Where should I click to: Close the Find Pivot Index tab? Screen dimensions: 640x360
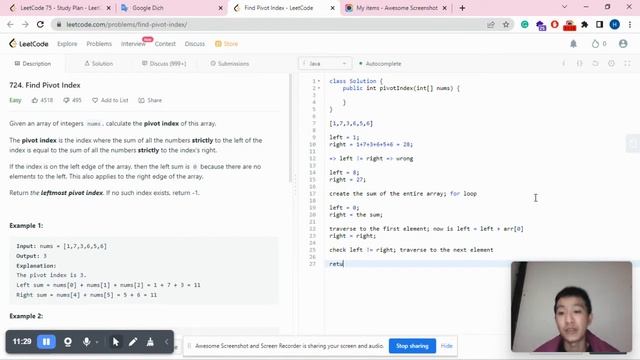click(332, 8)
